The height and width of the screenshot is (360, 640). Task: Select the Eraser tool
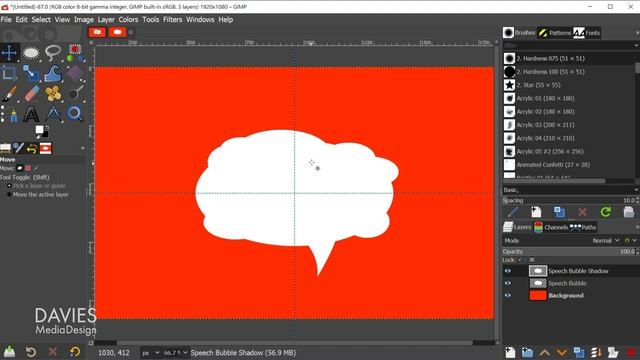coord(31,93)
